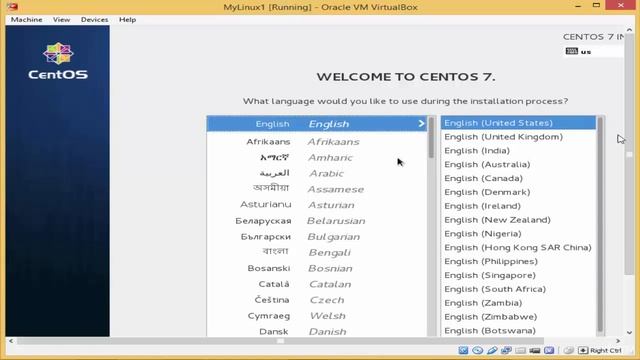Choose English (Nigeria) locale
This screenshot has width=640, height=360.
tap(518, 234)
